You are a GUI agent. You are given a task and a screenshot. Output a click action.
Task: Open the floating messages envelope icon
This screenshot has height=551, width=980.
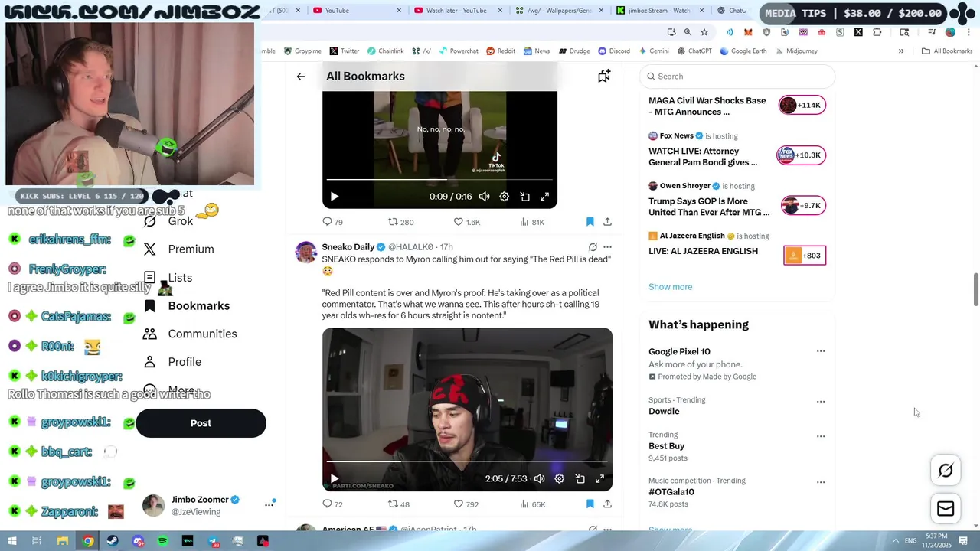tap(946, 509)
